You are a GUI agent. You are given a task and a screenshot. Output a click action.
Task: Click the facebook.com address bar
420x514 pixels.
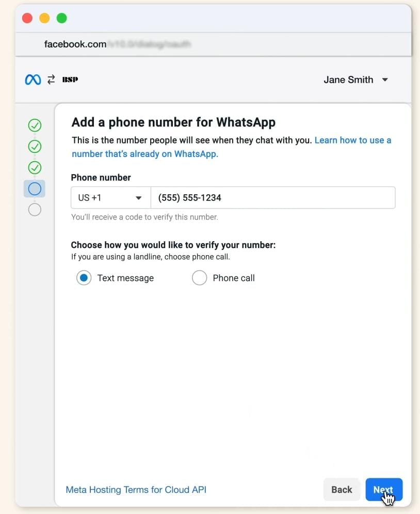click(x=213, y=44)
